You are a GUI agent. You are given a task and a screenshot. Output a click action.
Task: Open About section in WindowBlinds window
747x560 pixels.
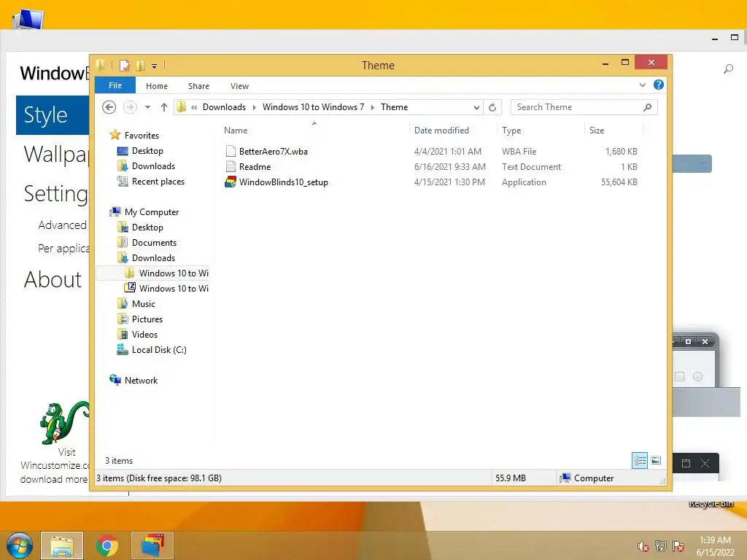coord(53,279)
